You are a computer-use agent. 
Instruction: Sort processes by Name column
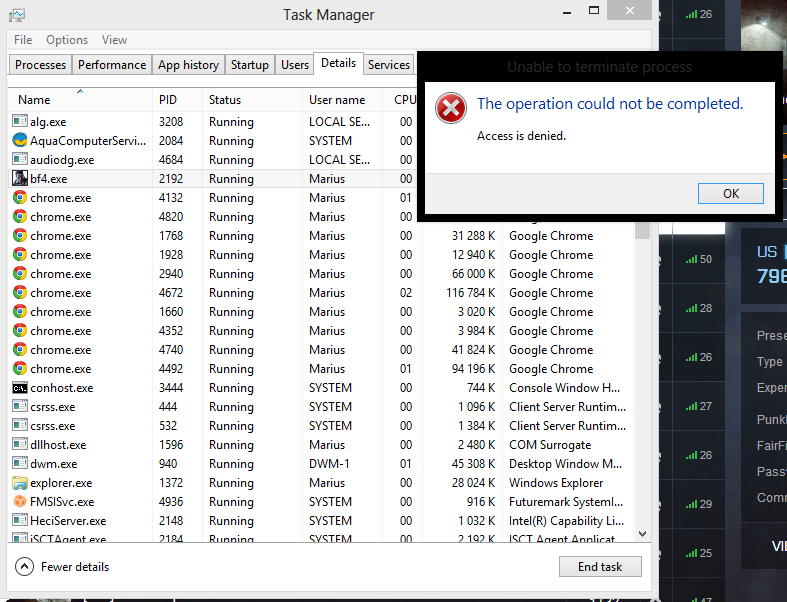pos(80,99)
